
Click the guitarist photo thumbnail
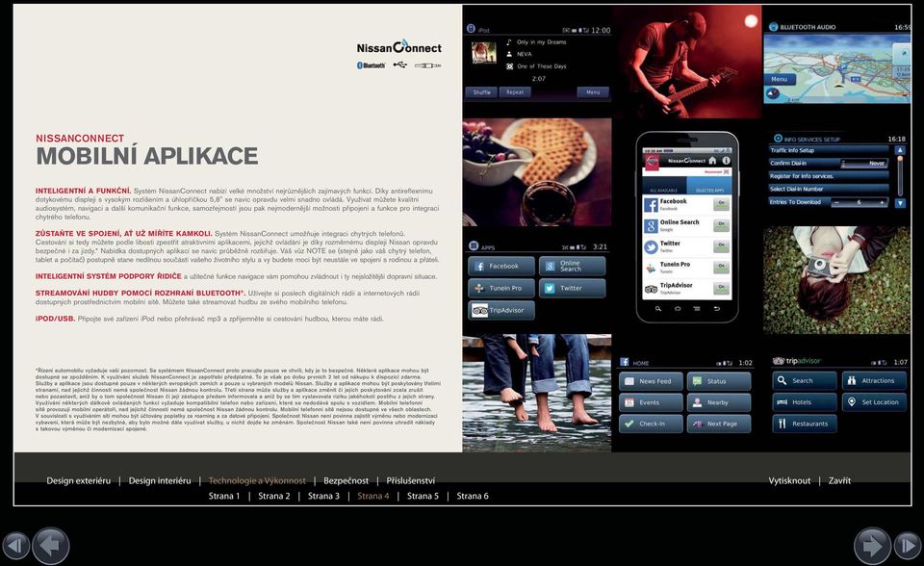(x=686, y=62)
